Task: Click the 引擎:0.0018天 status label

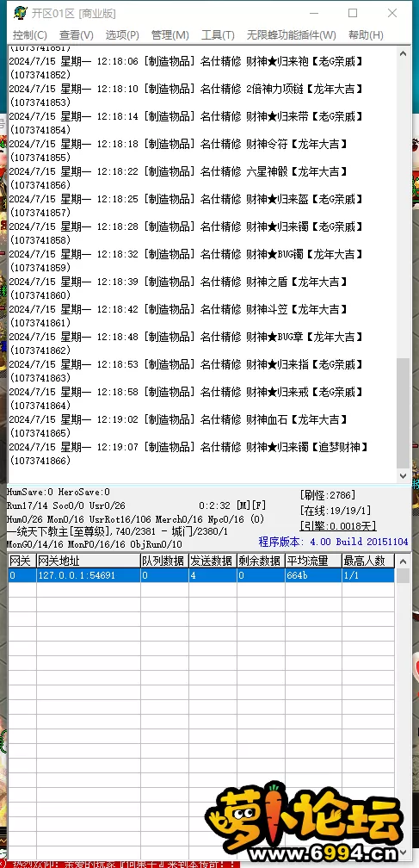Action: [338, 526]
